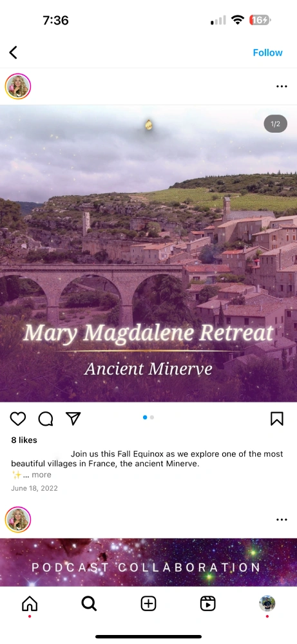
Task: Create a new post with plus icon
Action: 148,604
